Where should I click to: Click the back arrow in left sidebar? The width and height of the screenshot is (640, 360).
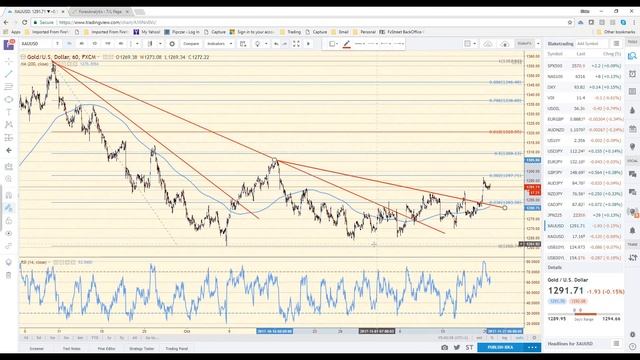(9, 150)
